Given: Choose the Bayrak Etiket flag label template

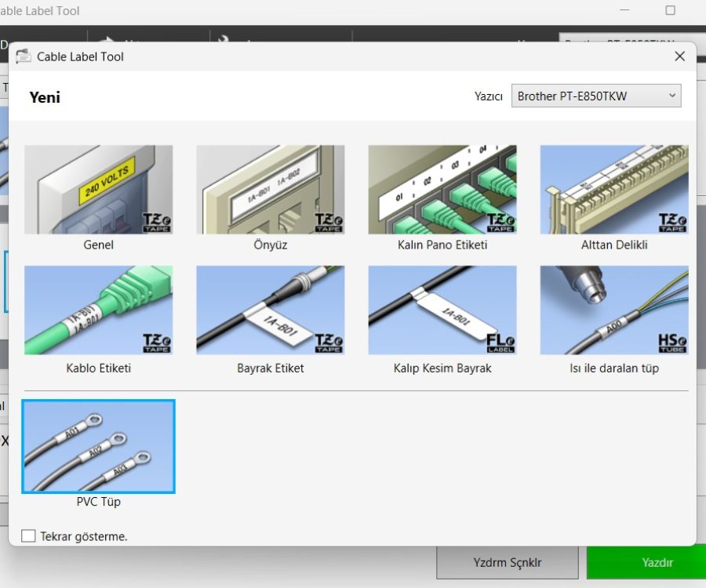Looking at the screenshot, I should pos(270,310).
